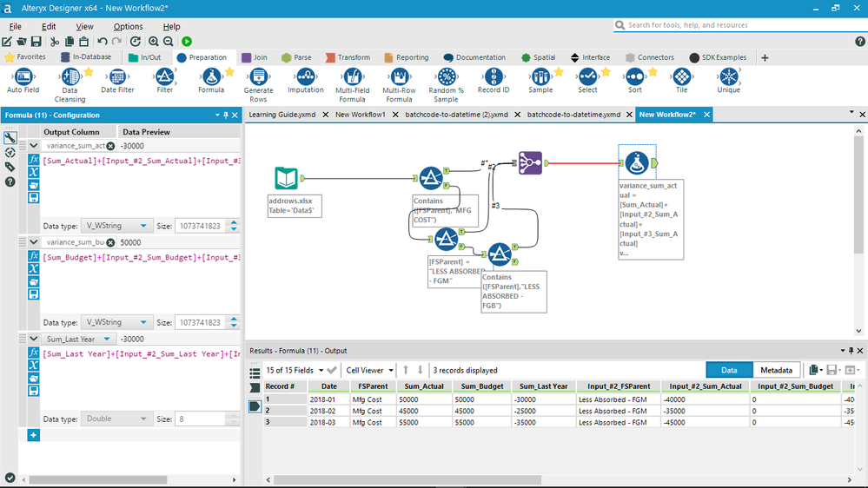Choose the Random % Sample tool
Viewport: 868px width, 488px height.
tap(447, 85)
